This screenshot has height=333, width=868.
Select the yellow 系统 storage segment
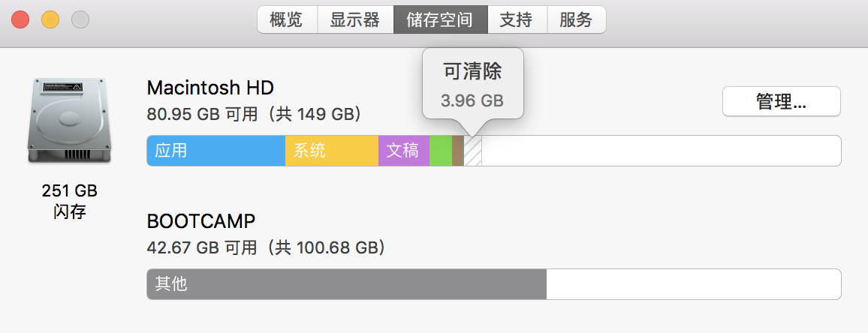click(331, 151)
